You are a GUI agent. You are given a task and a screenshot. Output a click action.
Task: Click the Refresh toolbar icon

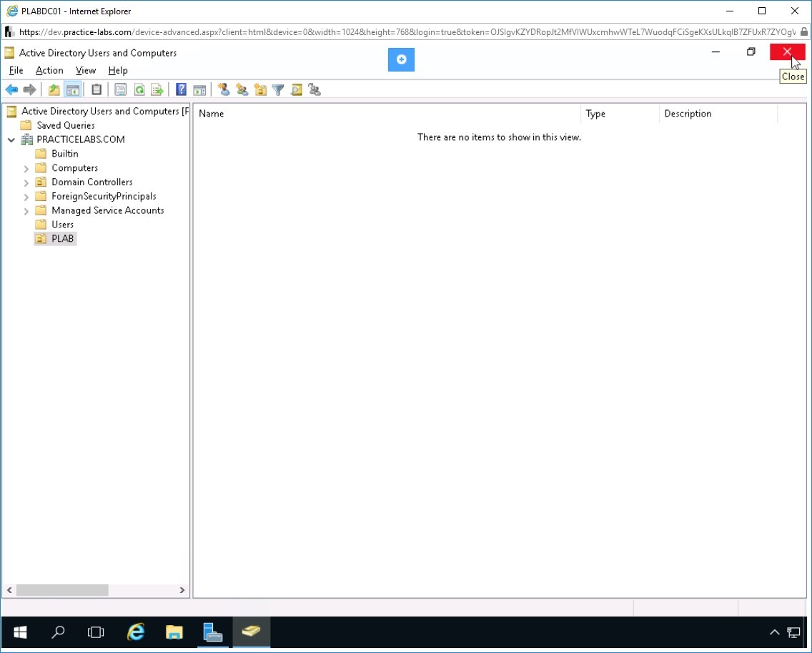point(139,89)
